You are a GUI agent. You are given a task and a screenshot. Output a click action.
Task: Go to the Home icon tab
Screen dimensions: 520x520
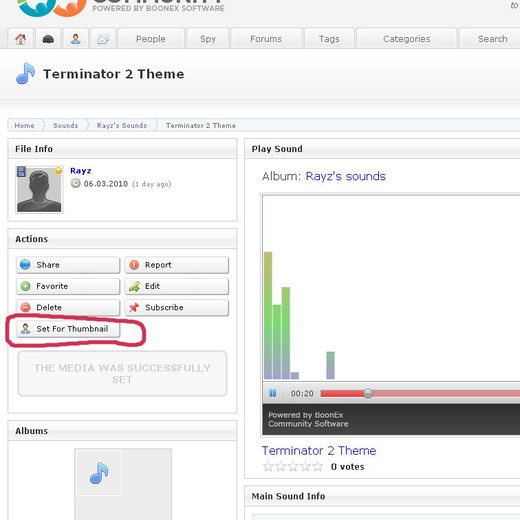pos(21,39)
